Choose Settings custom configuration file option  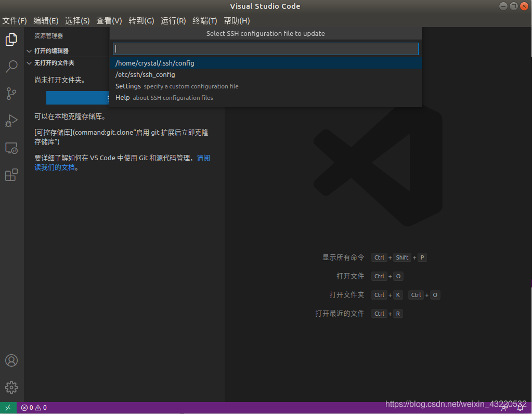[266, 86]
